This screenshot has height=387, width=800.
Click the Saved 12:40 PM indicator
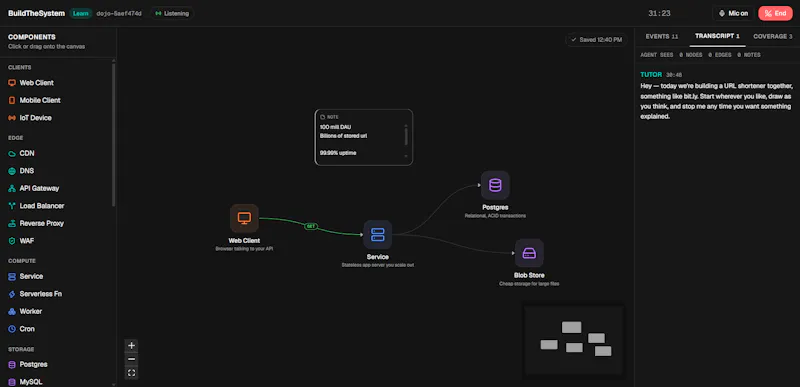click(596, 39)
